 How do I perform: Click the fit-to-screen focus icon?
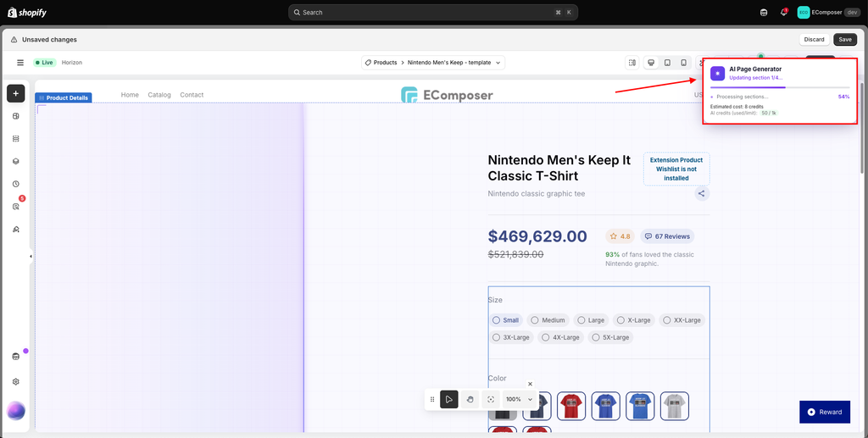pos(491,399)
